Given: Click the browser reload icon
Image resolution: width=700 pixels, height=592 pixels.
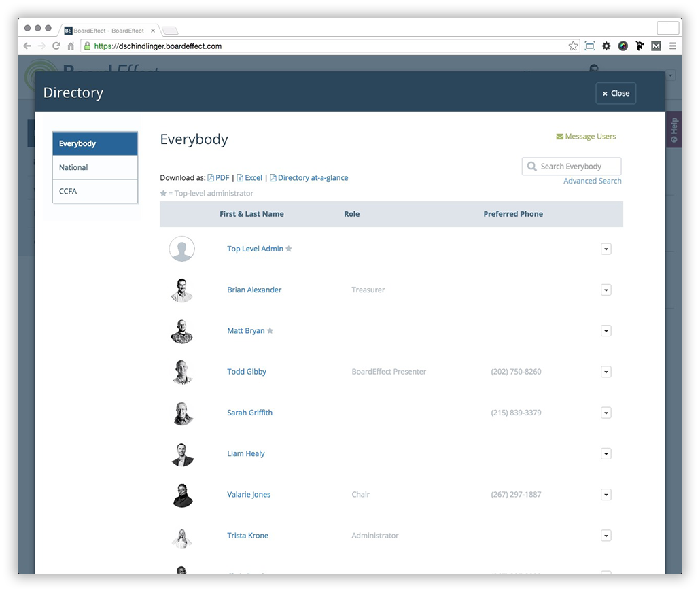Looking at the screenshot, I should (56, 46).
